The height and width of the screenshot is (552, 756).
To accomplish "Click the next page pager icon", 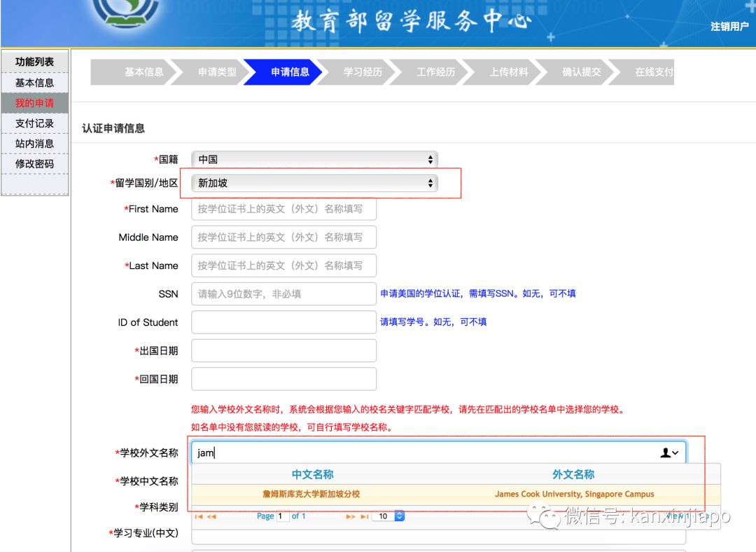I will tap(351, 516).
